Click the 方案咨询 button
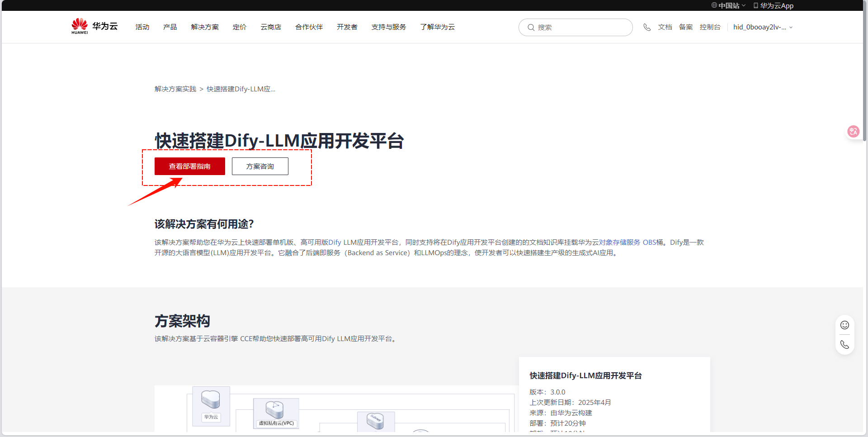Screen dimensions: 868x437 coord(260,166)
